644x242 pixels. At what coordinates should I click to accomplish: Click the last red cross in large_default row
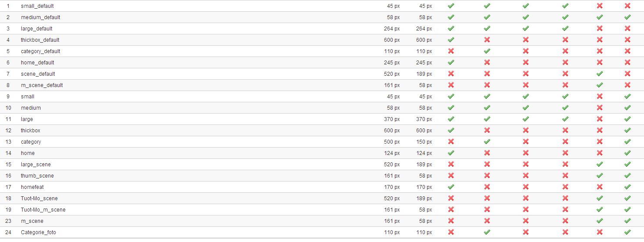coord(627,28)
